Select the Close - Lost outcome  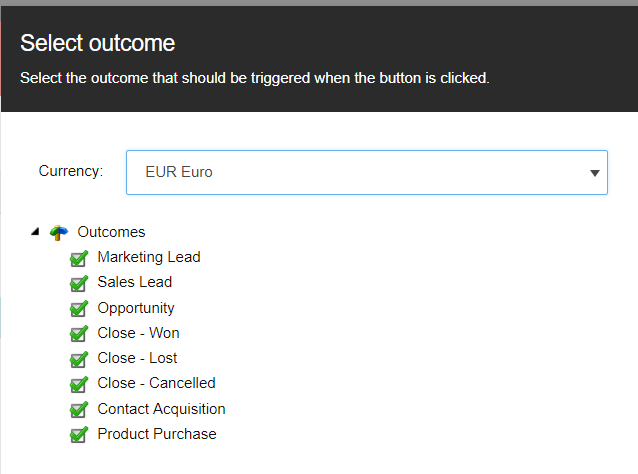point(137,358)
